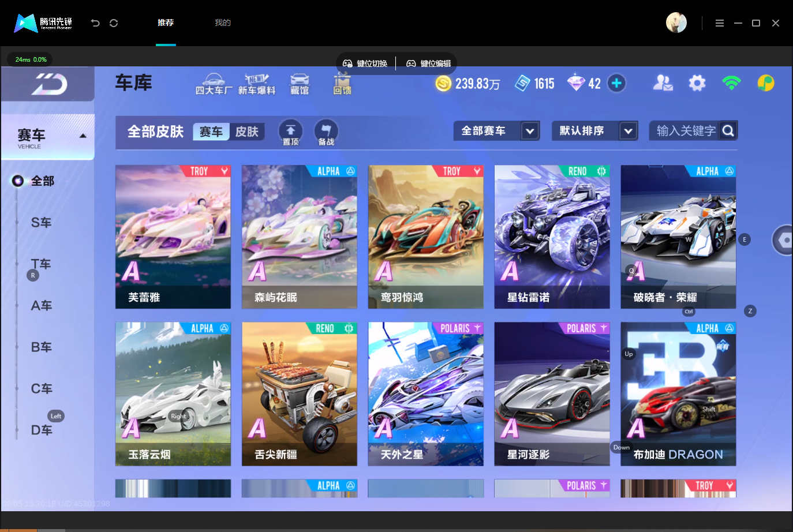
Task: Select the 布加迪 DRAGON car card
Action: pos(679,394)
